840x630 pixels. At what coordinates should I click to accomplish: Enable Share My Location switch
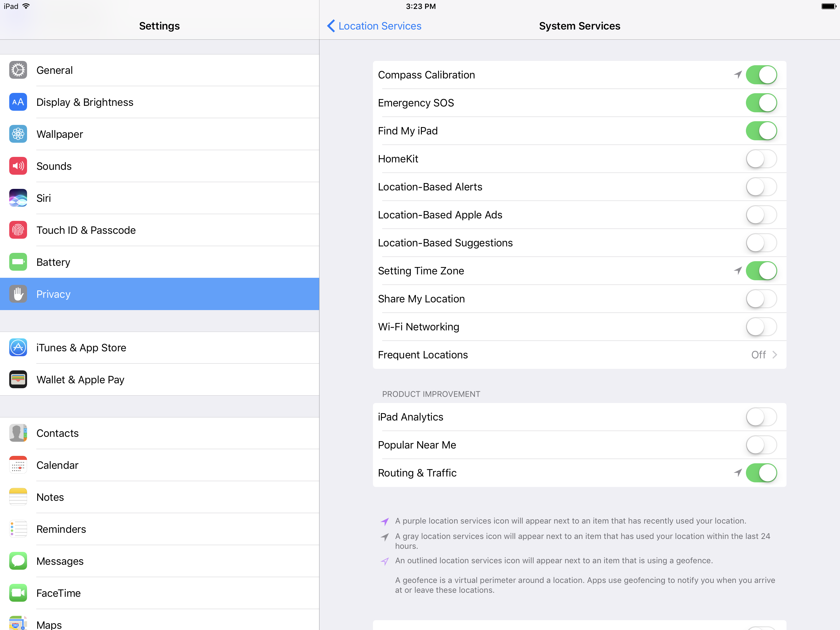(761, 299)
